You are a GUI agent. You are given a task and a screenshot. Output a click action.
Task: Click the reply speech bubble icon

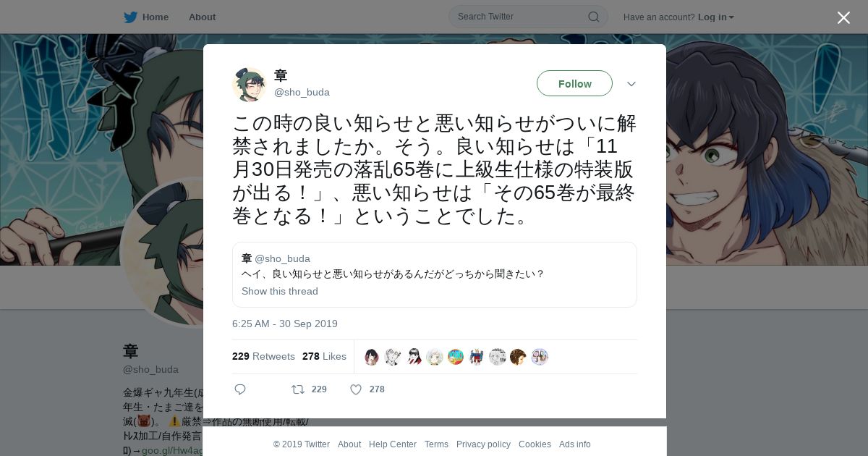tap(240, 389)
